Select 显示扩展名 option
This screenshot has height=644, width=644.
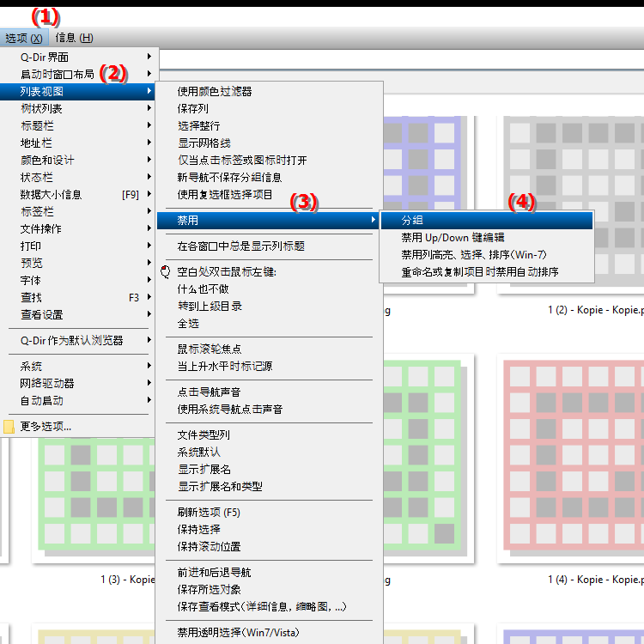269,470
